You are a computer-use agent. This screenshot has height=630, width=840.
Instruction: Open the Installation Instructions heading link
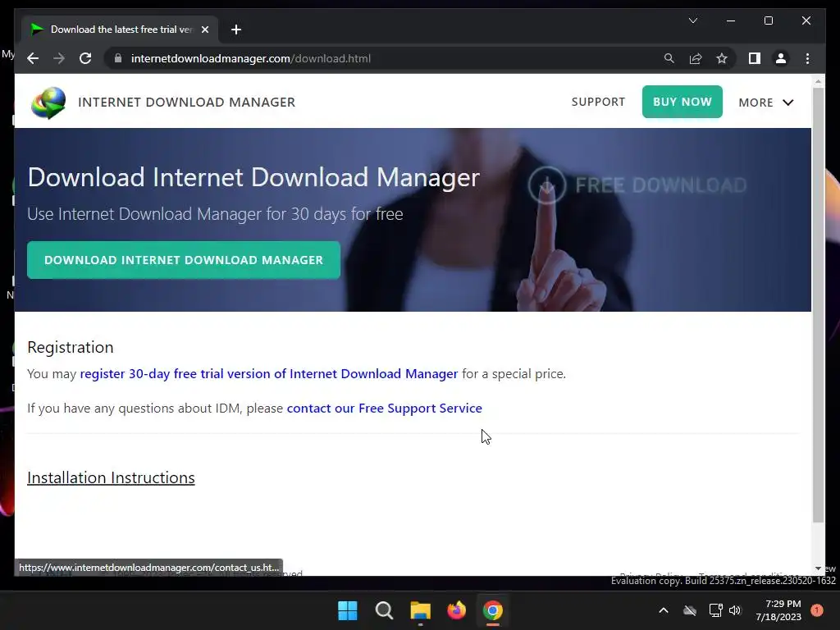[x=111, y=477]
